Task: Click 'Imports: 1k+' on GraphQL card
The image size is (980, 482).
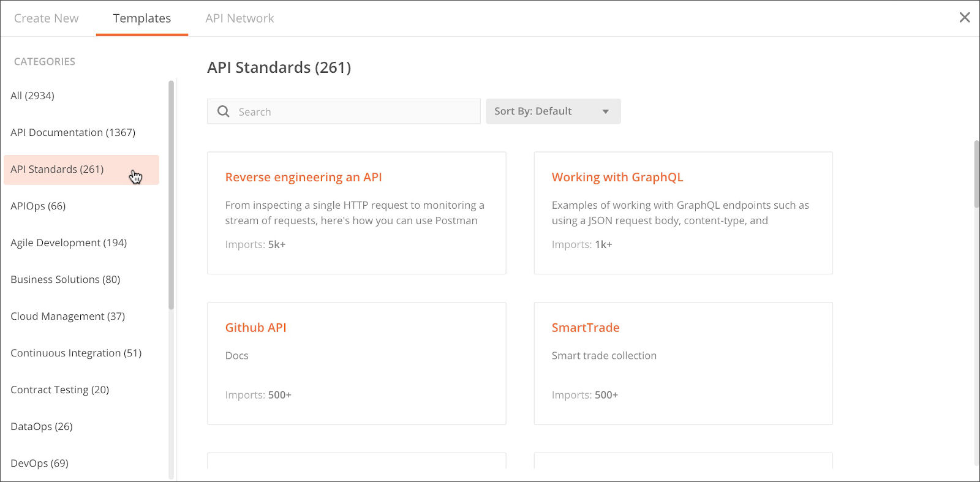Action: (x=582, y=244)
